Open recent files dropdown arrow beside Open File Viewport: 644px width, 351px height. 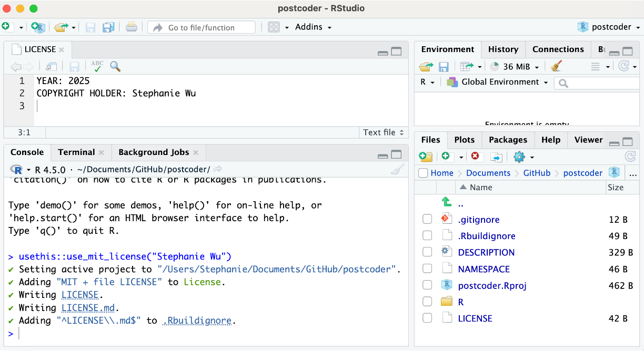(x=74, y=27)
